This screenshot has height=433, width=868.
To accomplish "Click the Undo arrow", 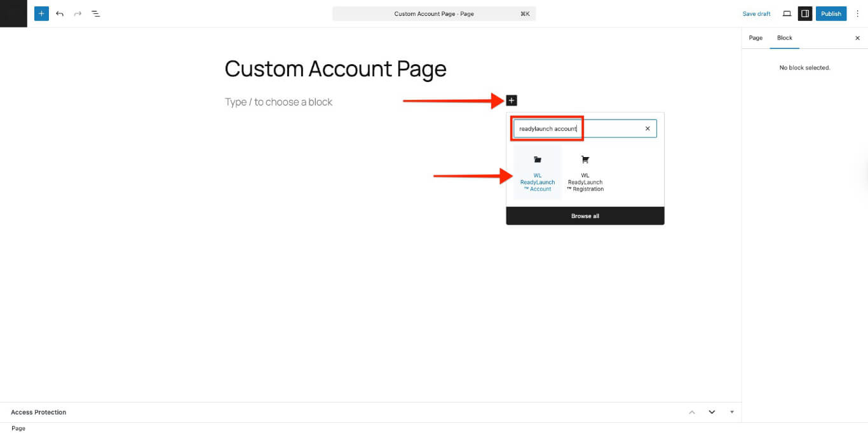I will [60, 13].
